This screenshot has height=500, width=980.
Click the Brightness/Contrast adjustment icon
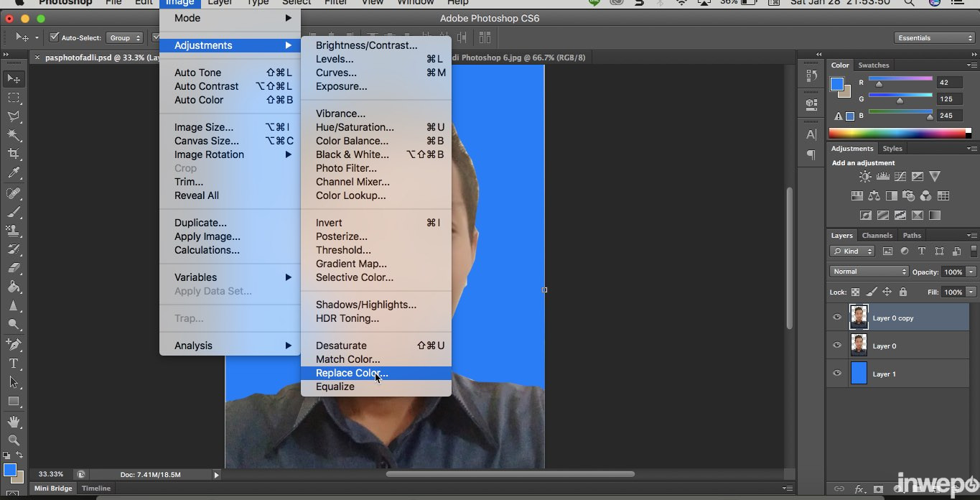(865, 177)
